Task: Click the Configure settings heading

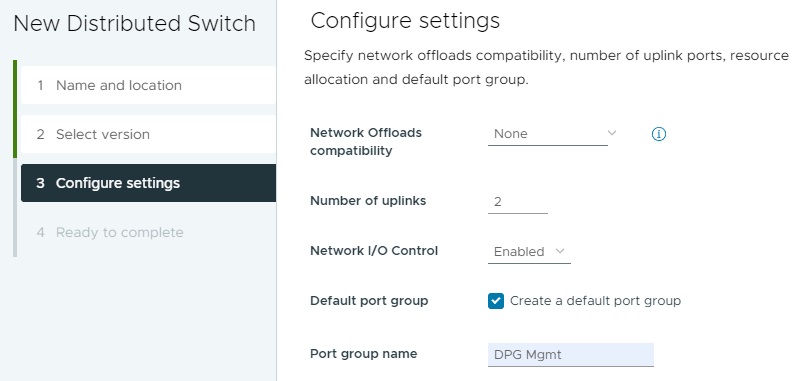Action: (x=405, y=21)
